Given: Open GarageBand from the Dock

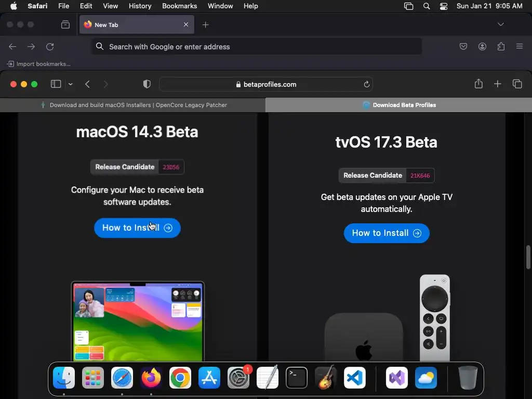Looking at the screenshot, I should point(326,378).
